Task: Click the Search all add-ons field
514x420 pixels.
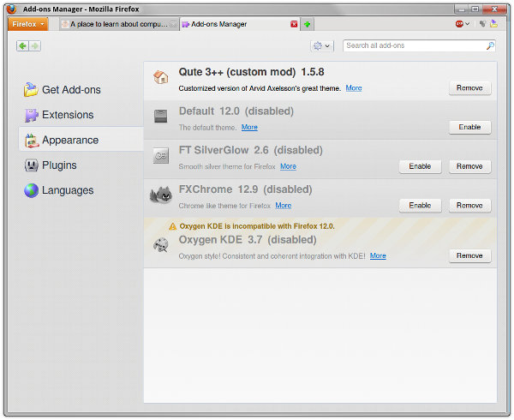Action: click(x=419, y=45)
